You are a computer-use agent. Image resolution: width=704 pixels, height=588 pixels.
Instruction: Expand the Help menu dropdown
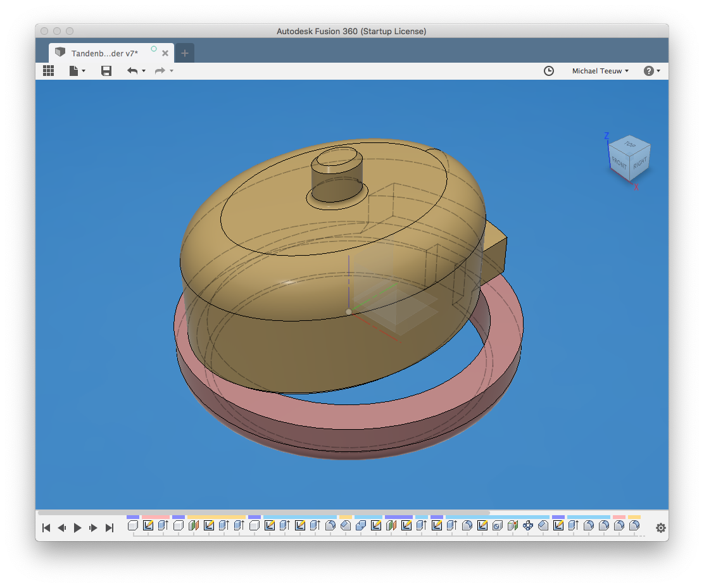tap(652, 71)
